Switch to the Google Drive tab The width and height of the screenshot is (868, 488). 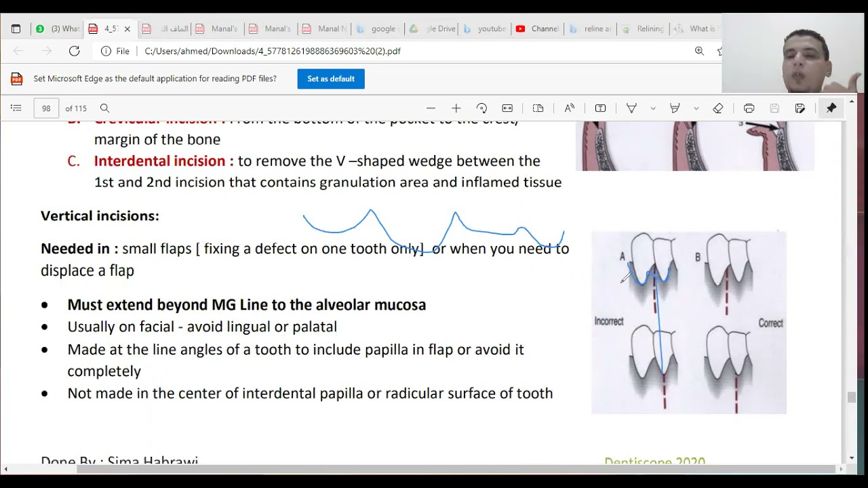pyautogui.click(x=432, y=29)
